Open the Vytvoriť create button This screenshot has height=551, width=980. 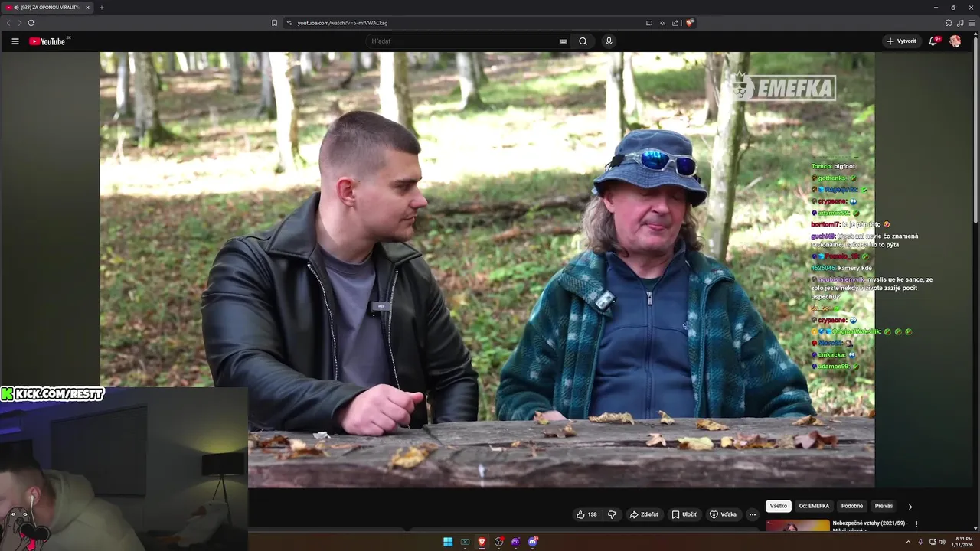[901, 41]
